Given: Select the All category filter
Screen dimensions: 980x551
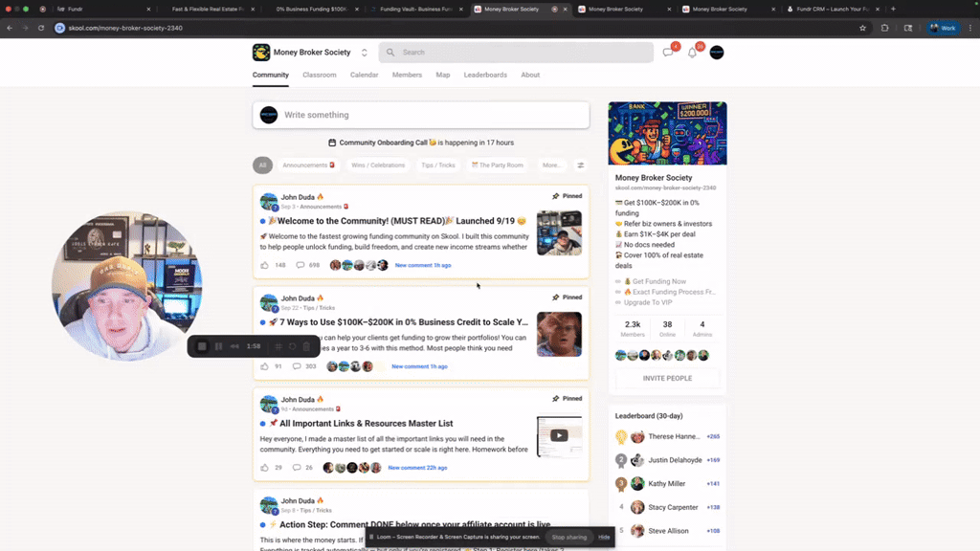Looking at the screenshot, I should click(262, 165).
